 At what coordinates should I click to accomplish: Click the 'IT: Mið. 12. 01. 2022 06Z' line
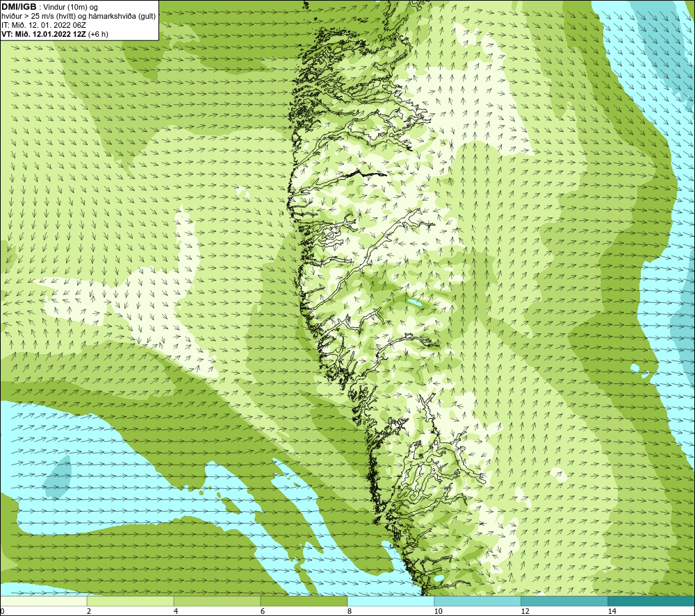(x=43, y=25)
